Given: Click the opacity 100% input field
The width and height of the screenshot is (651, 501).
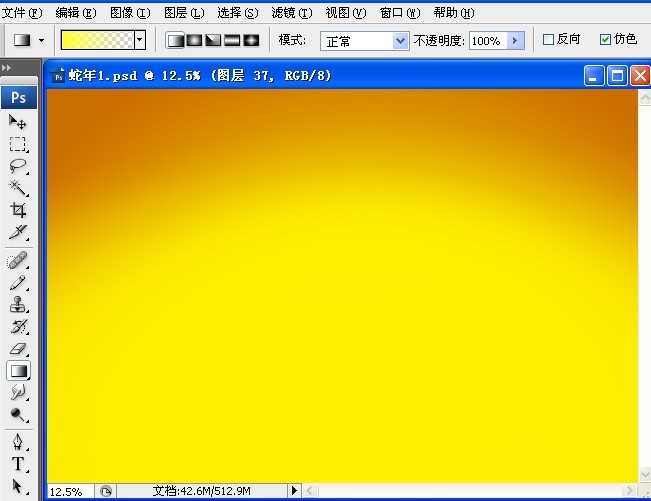Looking at the screenshot, I should (488, 41).
